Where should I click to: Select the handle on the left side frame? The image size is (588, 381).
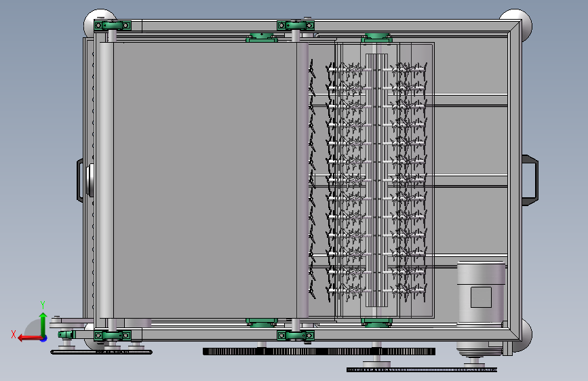80,180
